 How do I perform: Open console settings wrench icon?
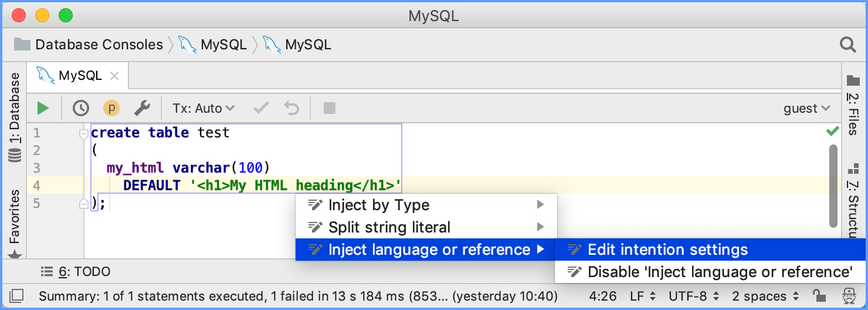click(142, 108)
